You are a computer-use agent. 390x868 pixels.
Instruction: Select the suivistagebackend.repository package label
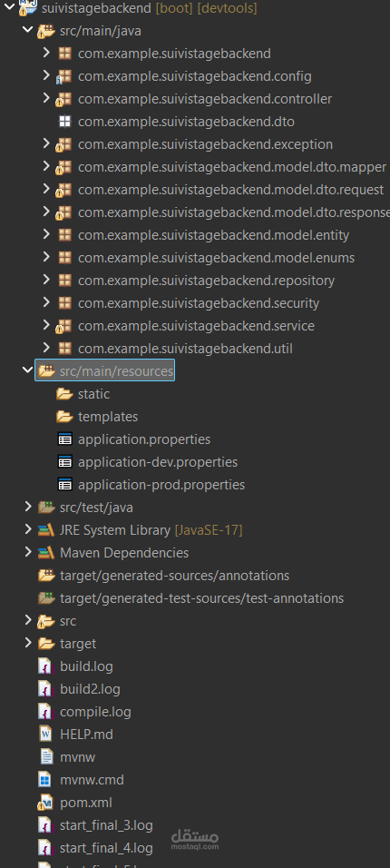[x=206, y=281]
